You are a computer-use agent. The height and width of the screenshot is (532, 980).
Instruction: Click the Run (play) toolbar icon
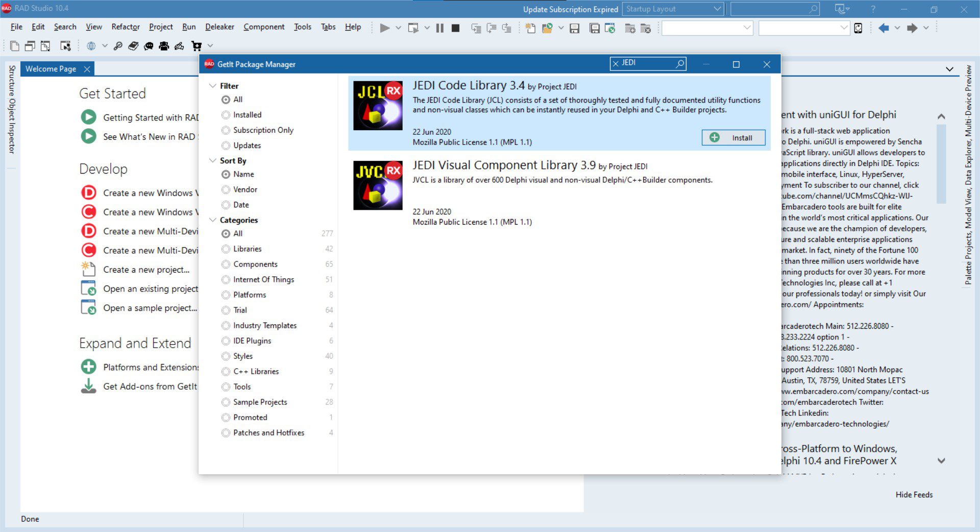click(385, 28)
